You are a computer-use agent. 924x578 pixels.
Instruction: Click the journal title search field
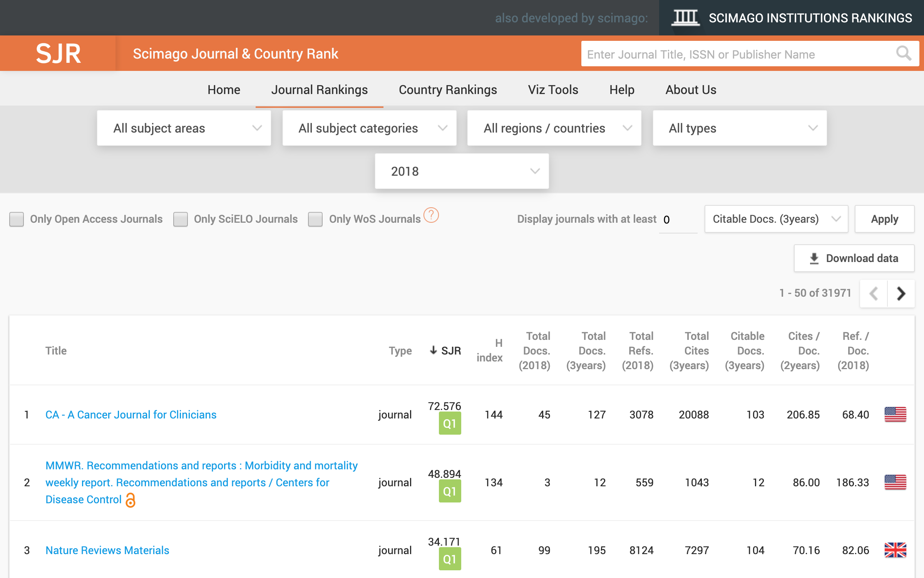[731, 54]
